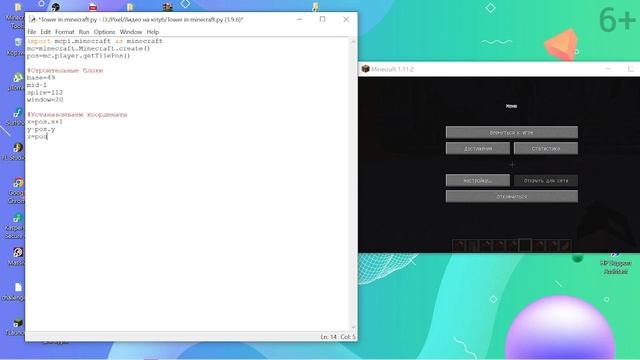Click the red PDF file desktop icon
The width and height of the screenshot is (640, 360).
pyautogui.click(x=93, y=7)
